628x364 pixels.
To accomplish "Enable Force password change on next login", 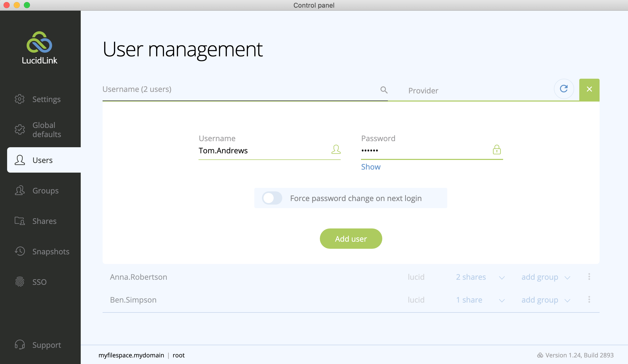I will (x=272, y=198).
